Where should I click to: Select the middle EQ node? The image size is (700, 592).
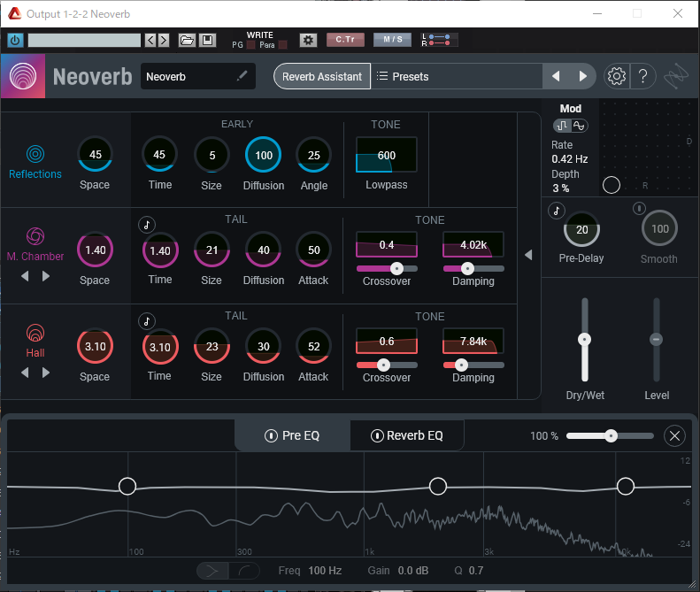tap(438, 486)
